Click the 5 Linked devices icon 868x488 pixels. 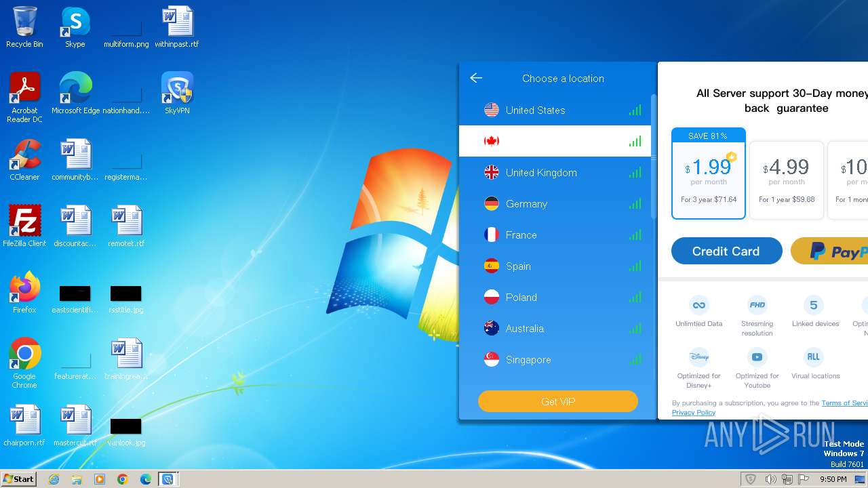point(814,304)
